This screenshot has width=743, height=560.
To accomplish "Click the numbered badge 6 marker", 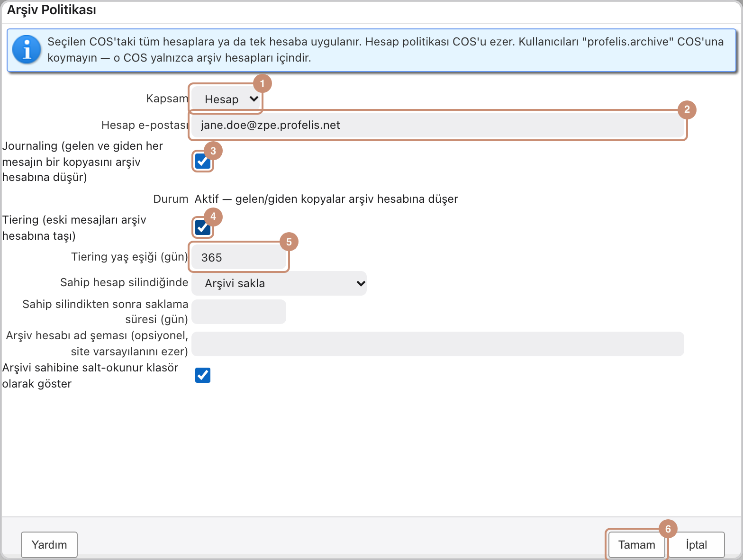I will [x=668, y=529].
